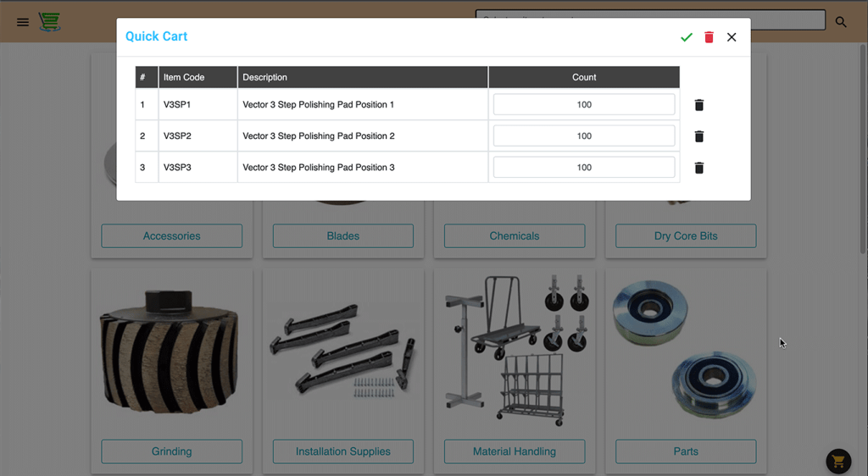Delete the V3SP3 row
Screen dimensions: 868x476
click(x=699, y=168)
